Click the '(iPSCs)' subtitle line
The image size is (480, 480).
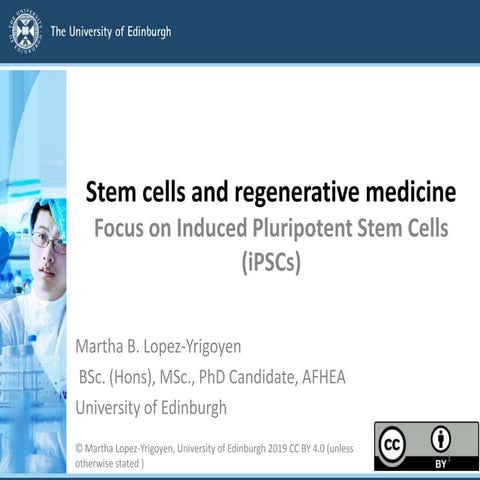(x=271, y=262)
